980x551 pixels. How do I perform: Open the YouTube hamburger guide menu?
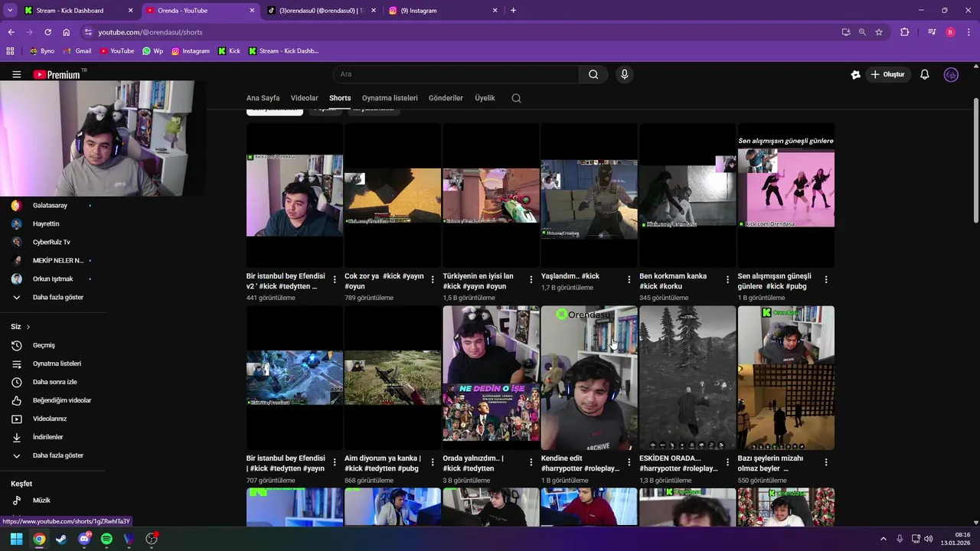click(x=16, y=74)
